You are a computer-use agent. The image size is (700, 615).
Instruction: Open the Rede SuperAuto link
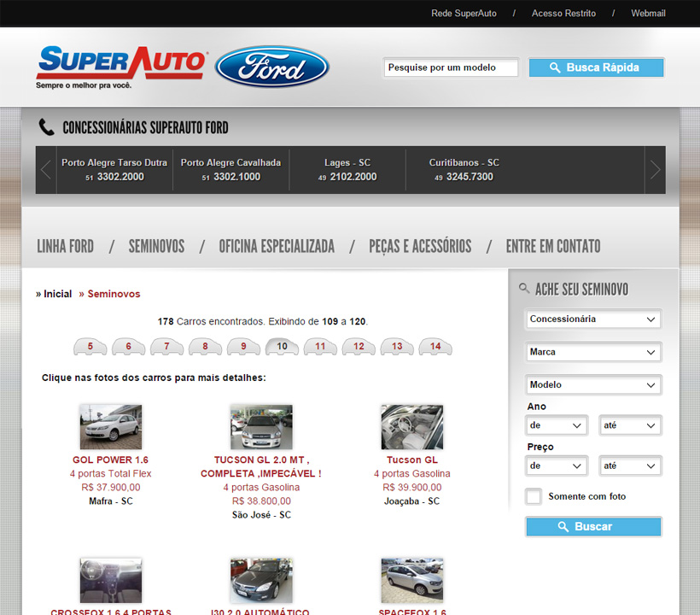coord(464,14)
